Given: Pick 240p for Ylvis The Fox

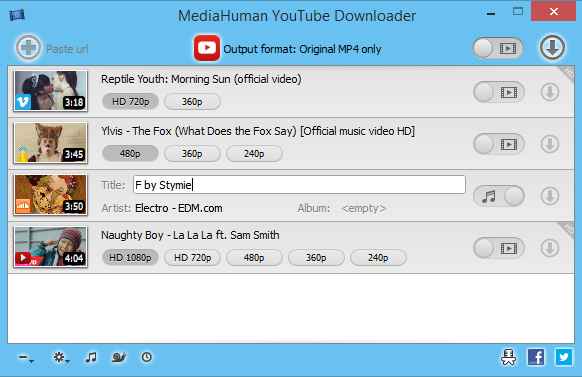Looking at the screenshot, I should point(254,154).
